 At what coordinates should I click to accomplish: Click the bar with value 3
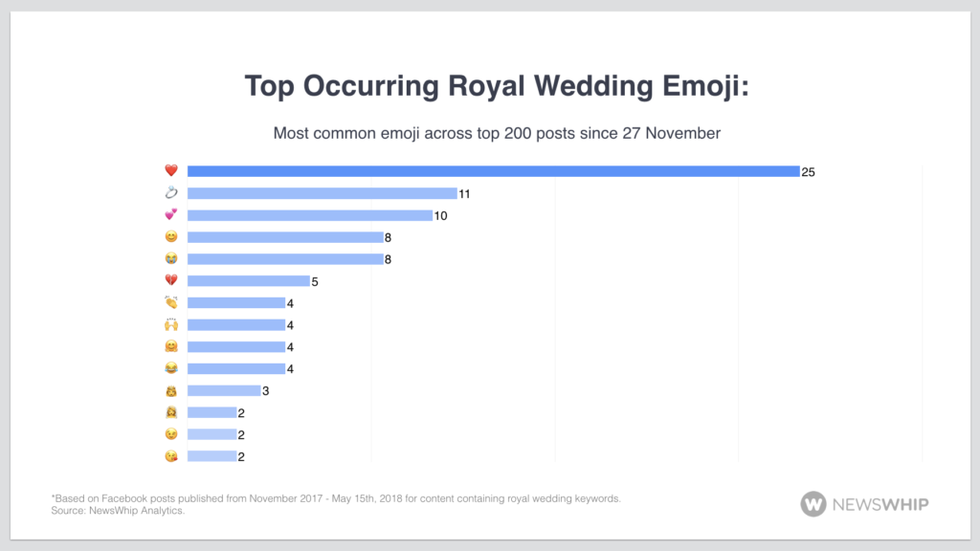click(224, 390)
